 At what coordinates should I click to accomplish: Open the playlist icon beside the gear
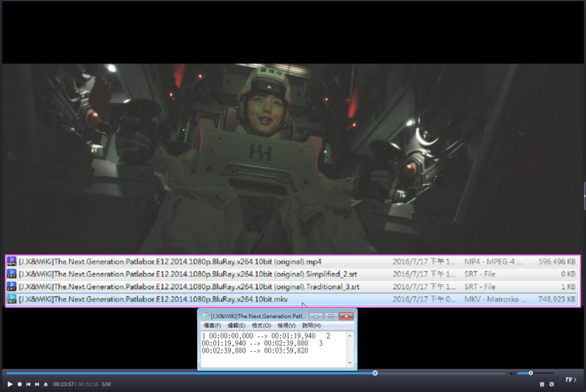(x=542, y=385)
